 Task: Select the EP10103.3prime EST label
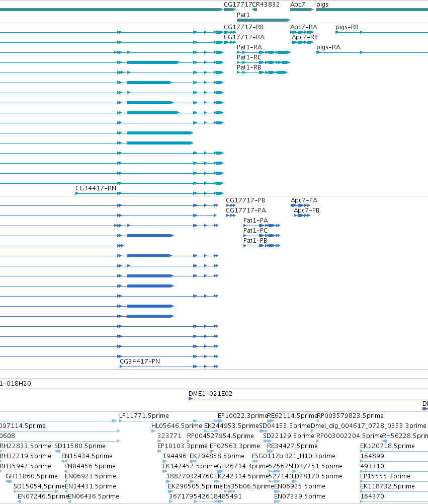[183, 446]
